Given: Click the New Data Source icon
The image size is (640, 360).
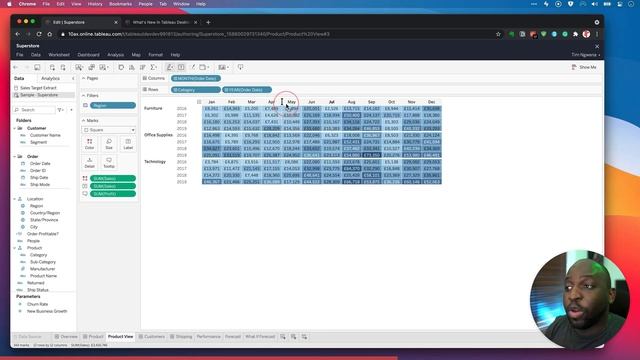Looking at the screenshot, I should (52, 67).
